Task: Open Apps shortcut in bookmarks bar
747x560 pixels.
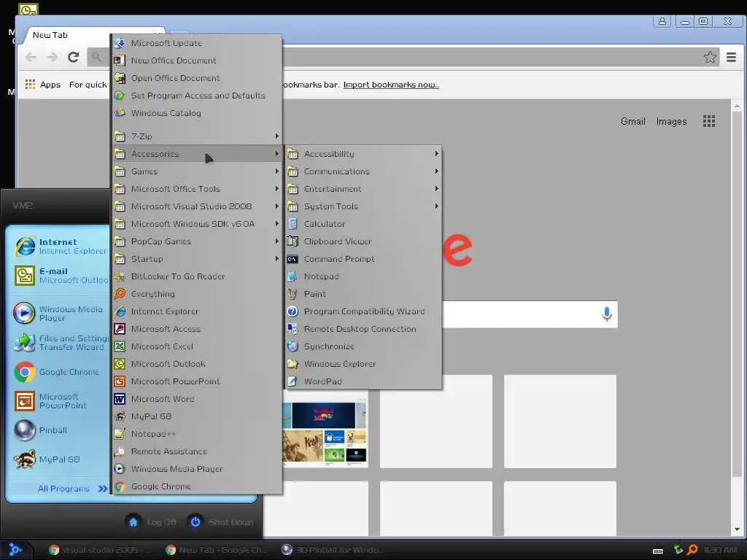Action: coord(43,85)
